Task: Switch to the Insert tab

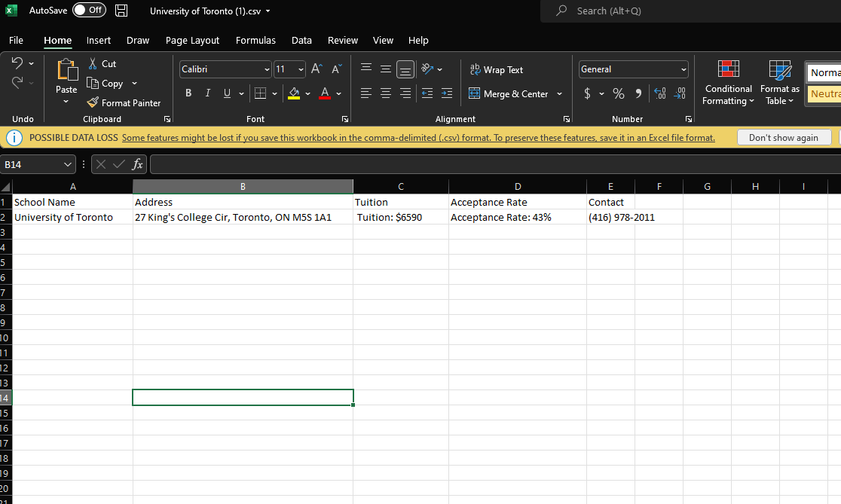Action: (x=99, y=40)
